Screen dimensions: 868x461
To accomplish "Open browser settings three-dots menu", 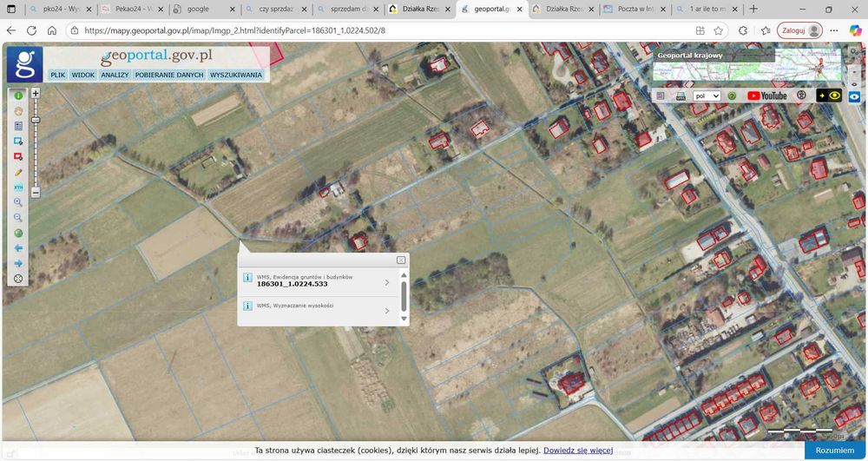I will pos(833,30).
